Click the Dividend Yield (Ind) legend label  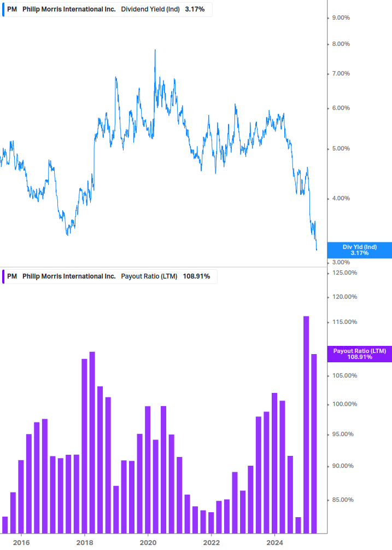(x=150, y=9)
